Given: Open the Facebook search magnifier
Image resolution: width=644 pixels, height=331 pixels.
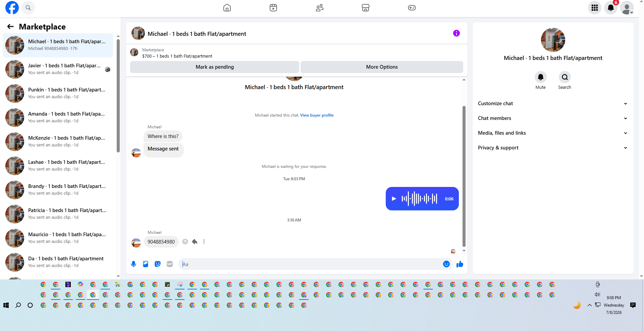Looking at the screenshot, I should [28, 8].
